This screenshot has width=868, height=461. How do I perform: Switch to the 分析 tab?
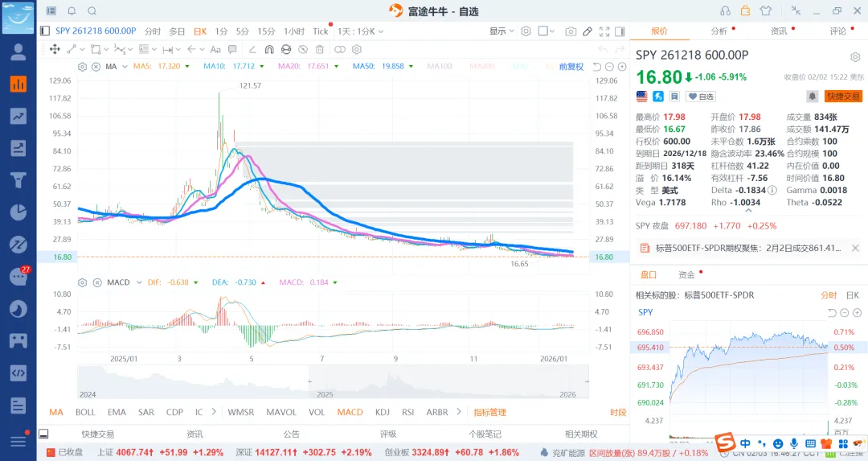point(719,31)
